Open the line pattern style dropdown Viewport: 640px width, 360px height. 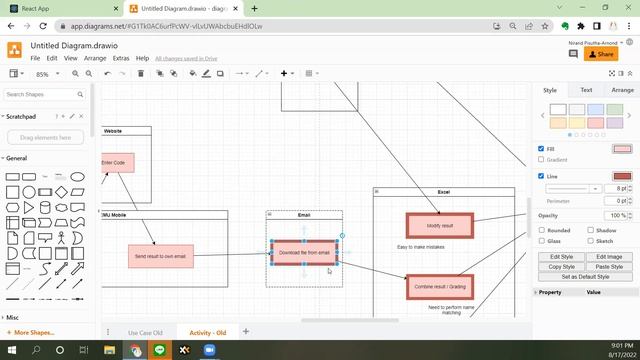point(573,189)
